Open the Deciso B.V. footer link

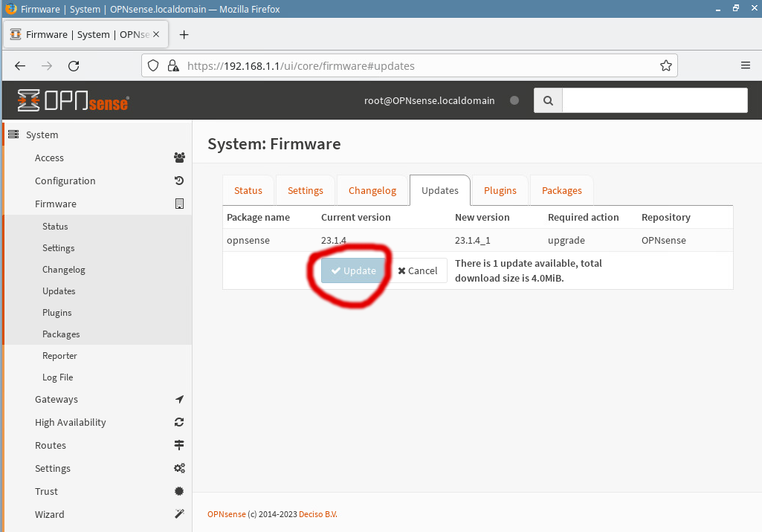317,514
